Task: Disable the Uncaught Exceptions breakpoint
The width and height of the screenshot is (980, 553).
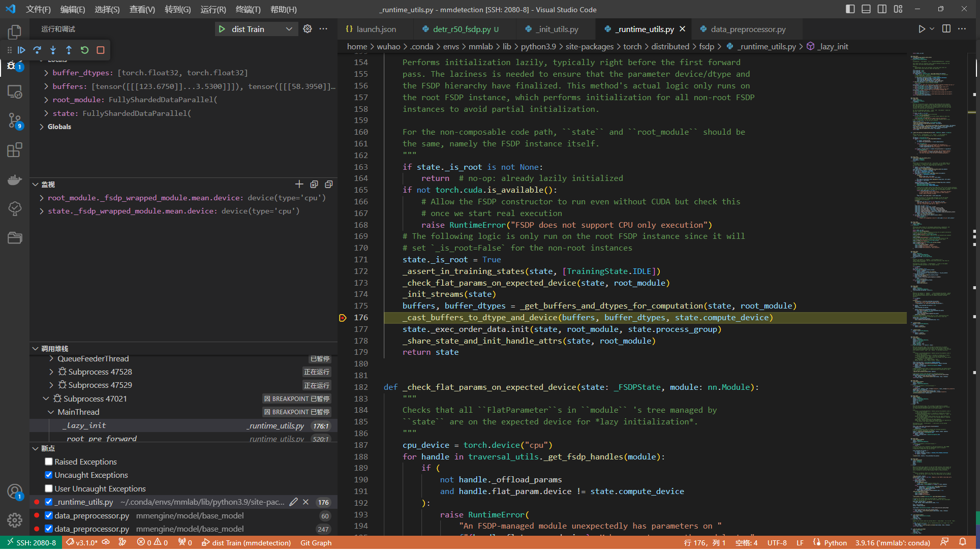Action: tap(48, 475)
